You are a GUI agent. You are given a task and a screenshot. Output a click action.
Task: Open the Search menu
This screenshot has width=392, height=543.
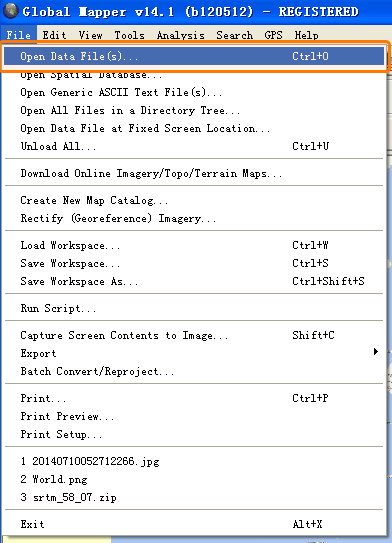(x=234, y=35)
